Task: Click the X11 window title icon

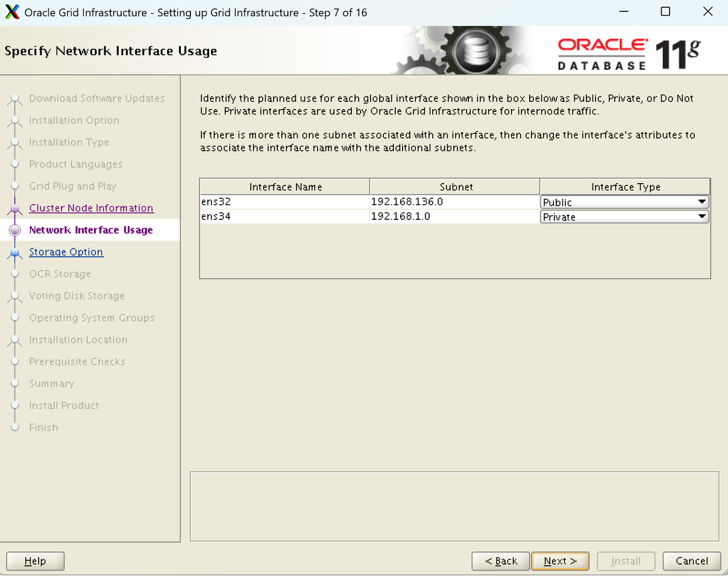Action: [12, 12]
